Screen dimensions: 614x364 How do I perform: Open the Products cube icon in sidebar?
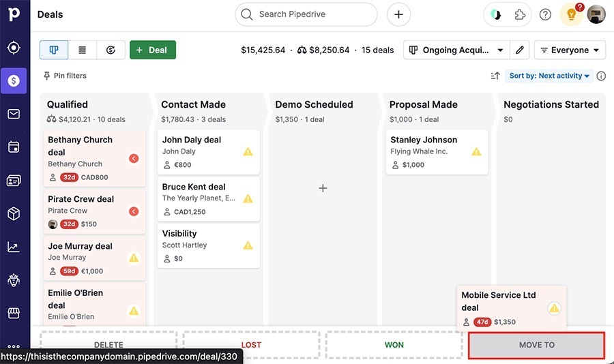click(x=14, y=214)
